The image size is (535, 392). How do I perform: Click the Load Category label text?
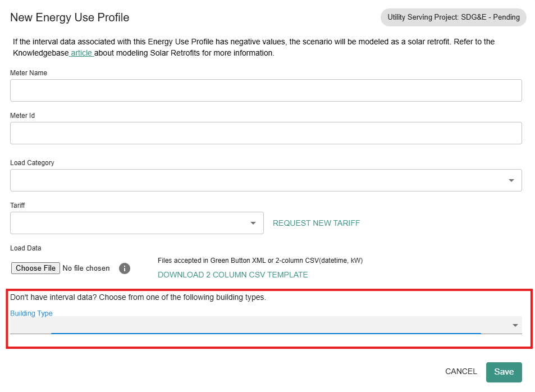pyautogui.click(x=32, y=163)
